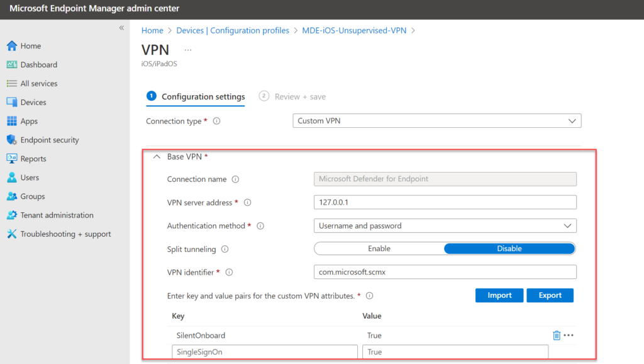Open the Reports icon in sidebar
The image size is (644, 364).
point(12,159)
